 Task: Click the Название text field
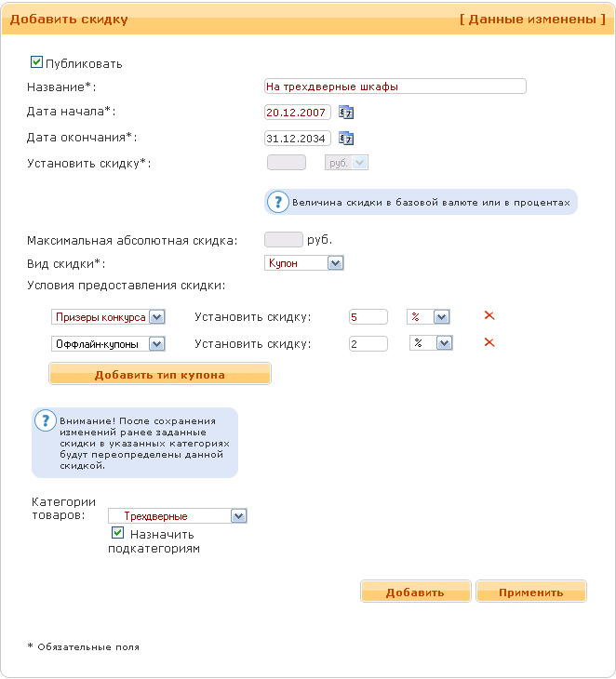[x=395, y=87]
